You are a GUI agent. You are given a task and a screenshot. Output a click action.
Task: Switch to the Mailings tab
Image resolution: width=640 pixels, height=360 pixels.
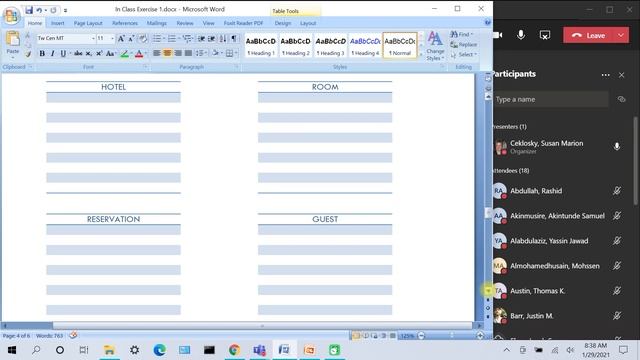pos(157,23)
